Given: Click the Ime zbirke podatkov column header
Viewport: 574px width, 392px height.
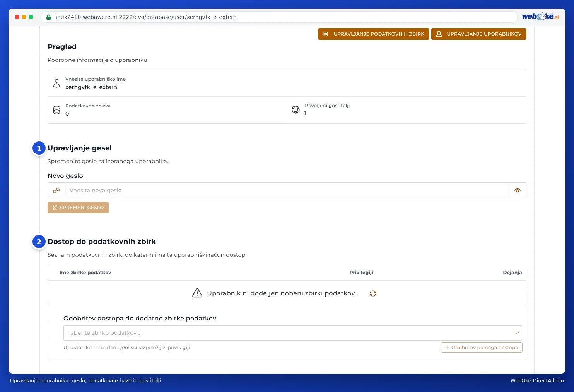Looking at the screenshot, I should 85,273.
